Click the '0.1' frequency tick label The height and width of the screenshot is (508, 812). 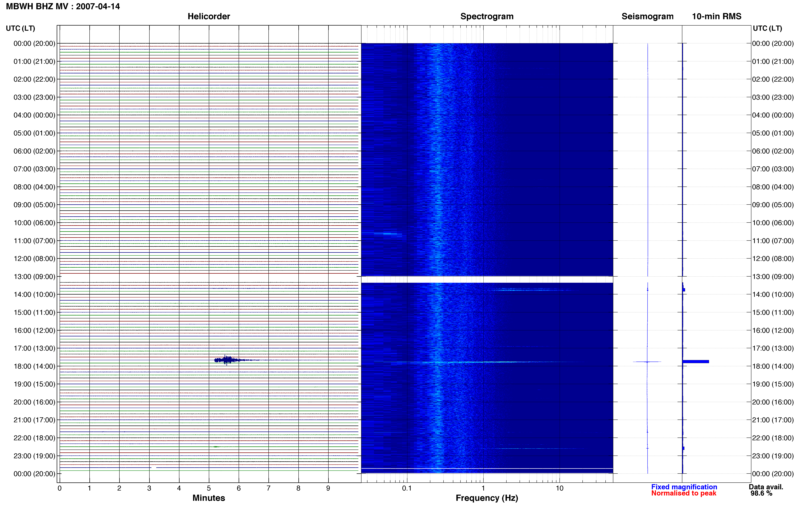[x=407, y=488]
